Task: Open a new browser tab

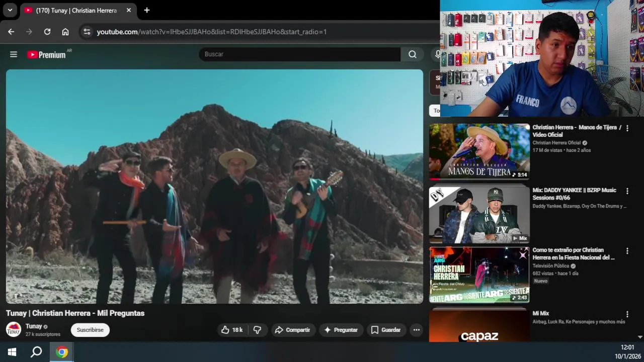Action: pos(146,10)
